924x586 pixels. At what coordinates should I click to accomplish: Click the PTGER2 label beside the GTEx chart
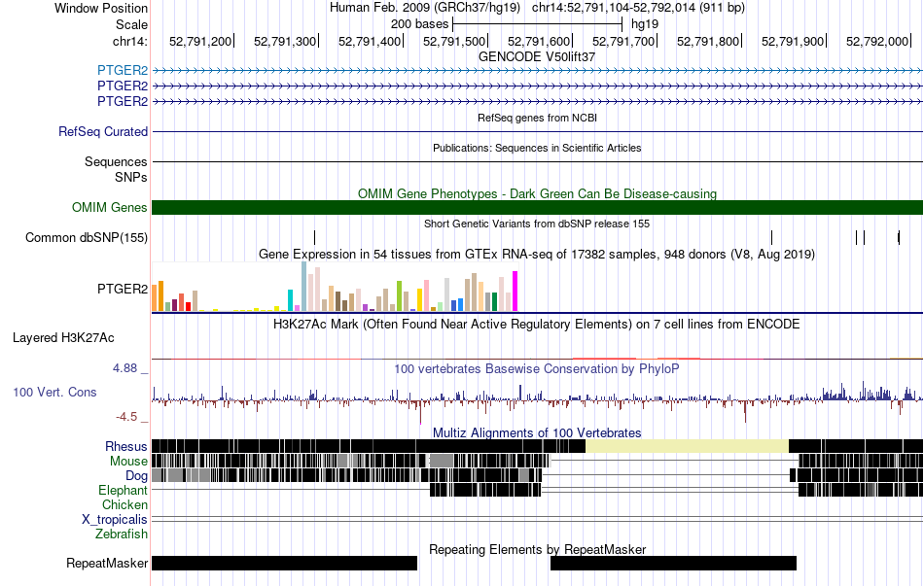(x=123, y=290)
